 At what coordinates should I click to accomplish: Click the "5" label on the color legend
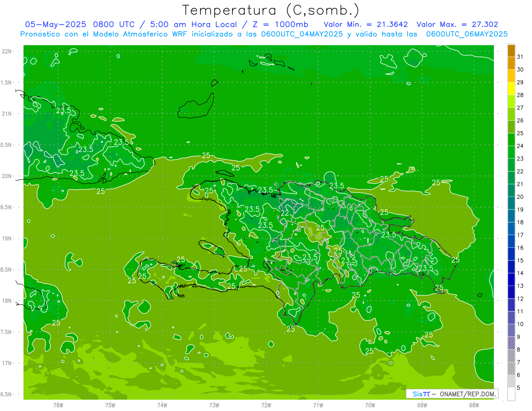519,388
